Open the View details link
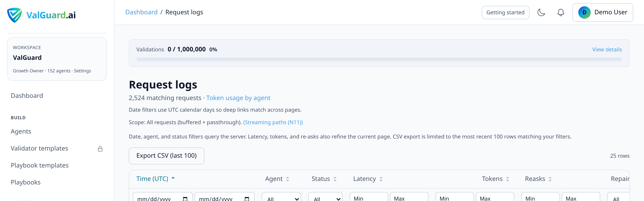644x201 pixels. click(x=607, y=49)
